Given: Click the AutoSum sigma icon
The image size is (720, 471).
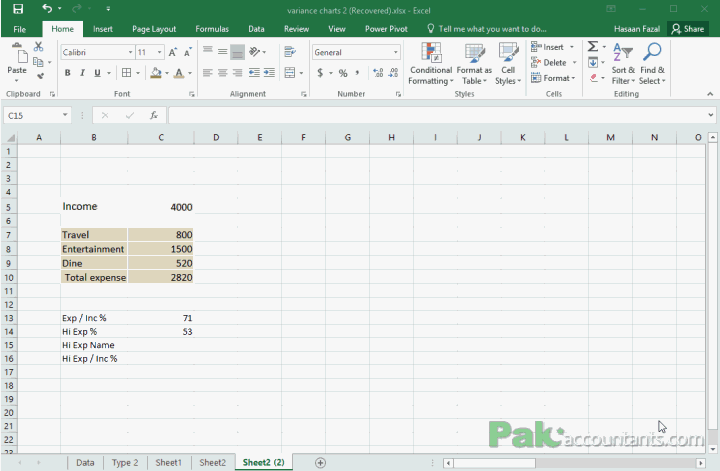Looking at the screenshot, I should coord(593,46).
